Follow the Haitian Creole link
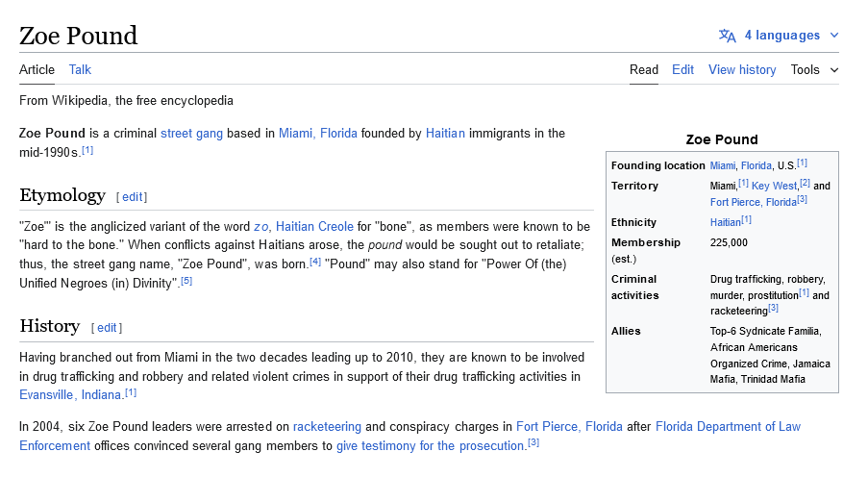868x477 pixels. pos(314,227)
